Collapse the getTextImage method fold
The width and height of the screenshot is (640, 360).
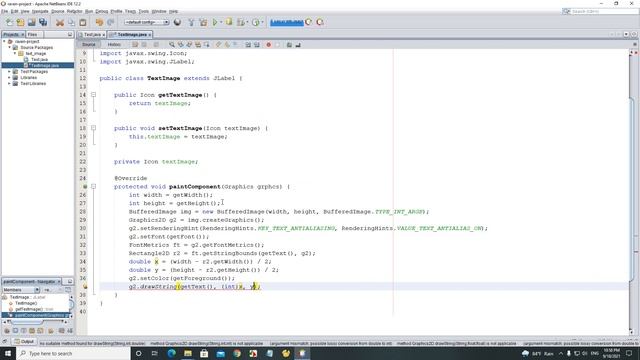(x=93, y=95)
